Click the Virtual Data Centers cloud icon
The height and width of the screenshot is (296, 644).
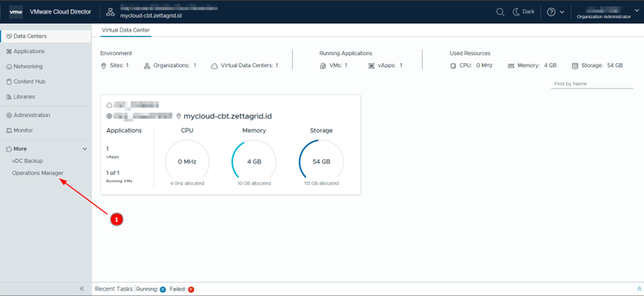point(214,66)
